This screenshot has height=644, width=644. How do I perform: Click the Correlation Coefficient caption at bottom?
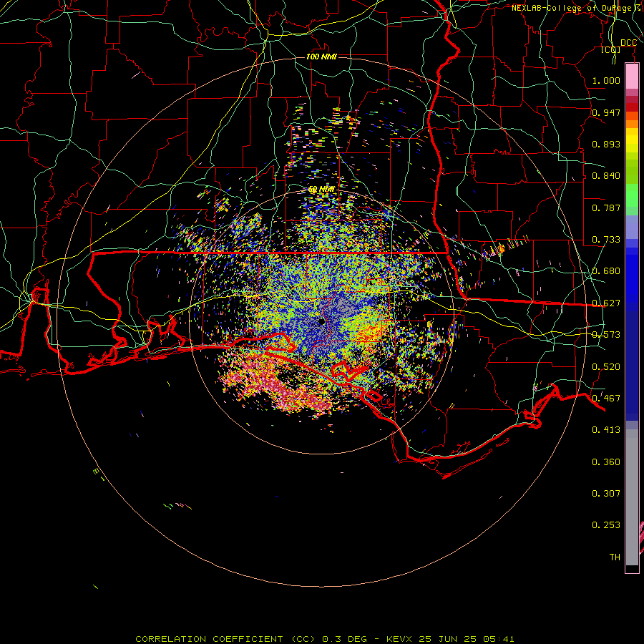point(325,639)
